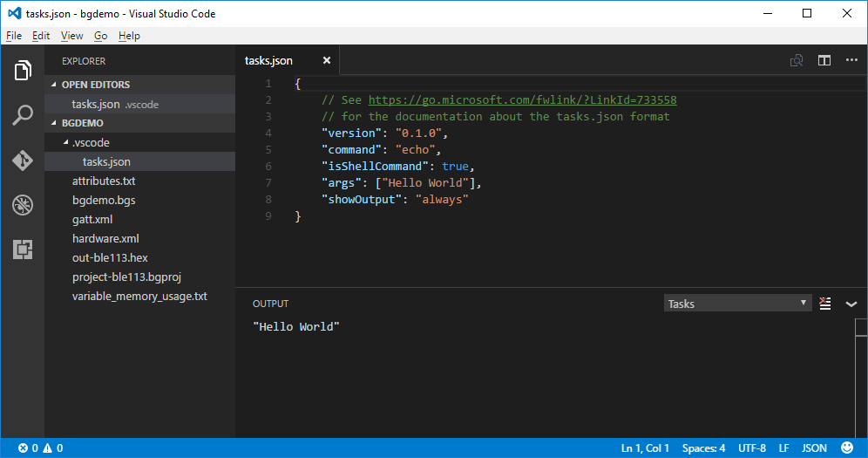Viewport: 868px width, 458px height.
Task: Collapse the BGDEMO folder section
Action: click(140, 123)
